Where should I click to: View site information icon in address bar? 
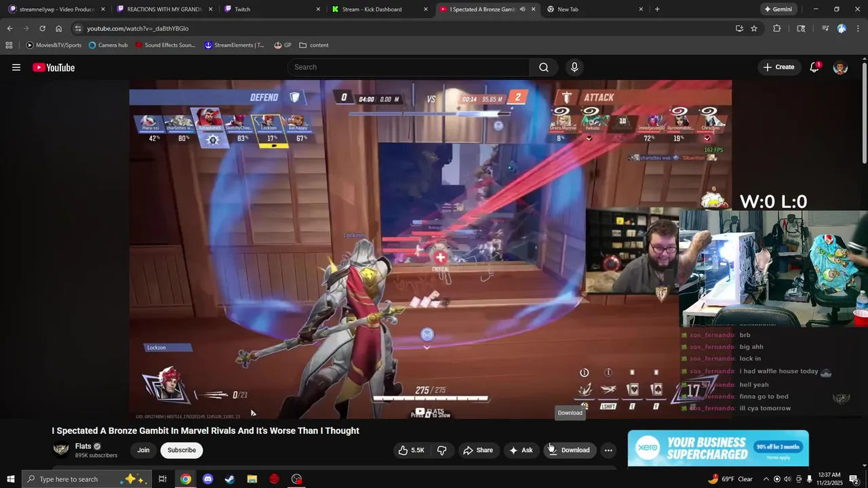(x=78, y=28)
